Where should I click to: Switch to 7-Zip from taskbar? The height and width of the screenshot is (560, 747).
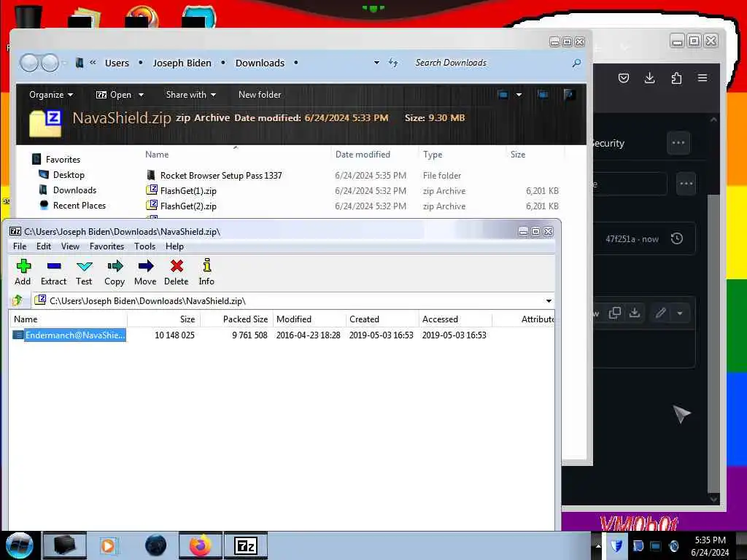click(x=246, y=545)
